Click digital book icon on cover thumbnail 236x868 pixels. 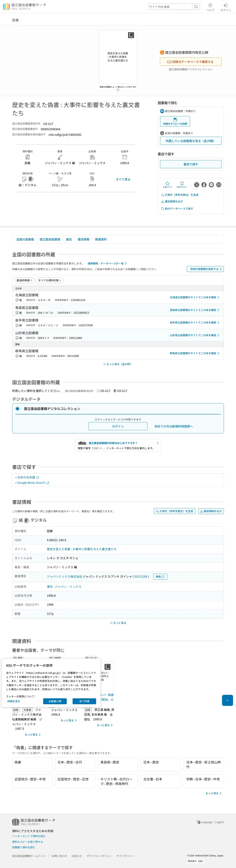[x=131, y=35]
